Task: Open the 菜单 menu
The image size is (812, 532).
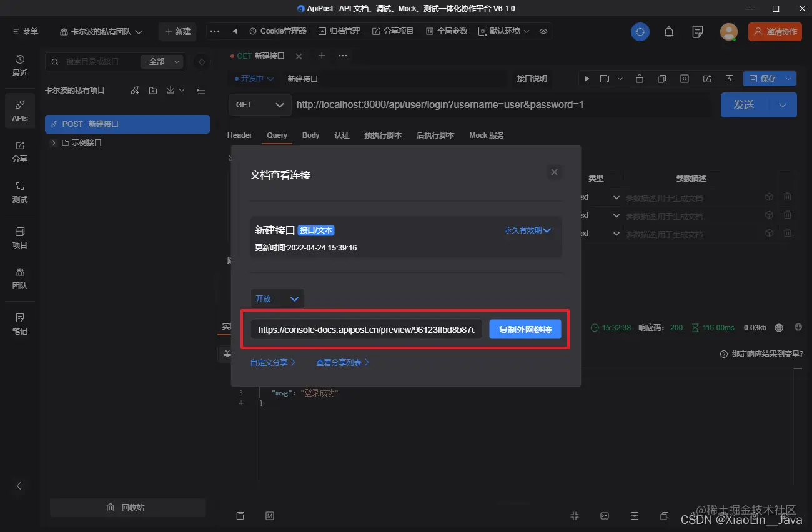Action: tap(25, 32)
